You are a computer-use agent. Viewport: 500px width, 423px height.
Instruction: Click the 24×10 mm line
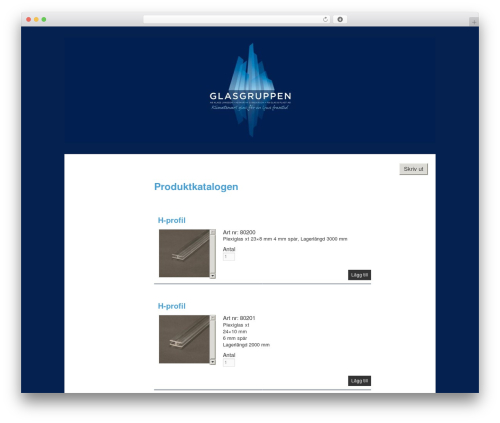(235, 332)
